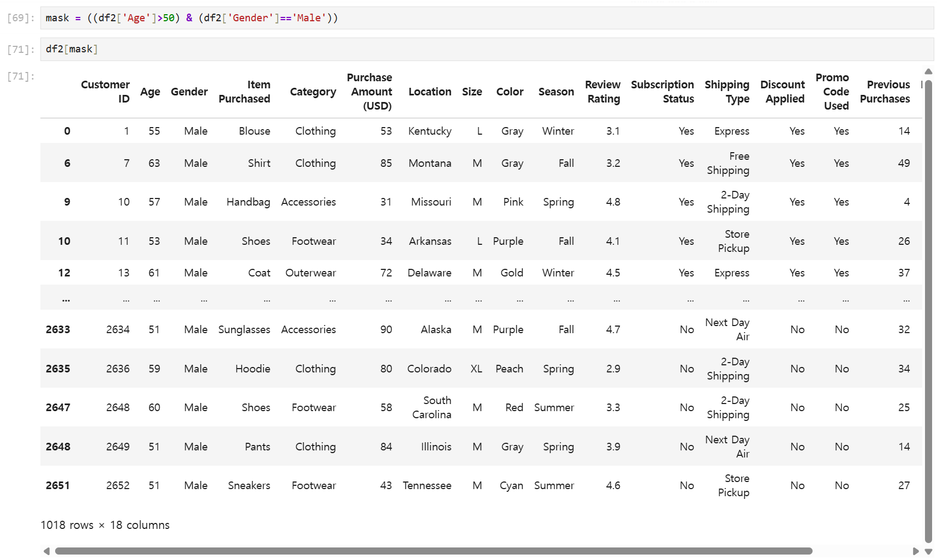Image resolution: width=937 pixels, height=560 pixels.
Task: Click the 4.8 review rating cell
Action: coord(613,202)
